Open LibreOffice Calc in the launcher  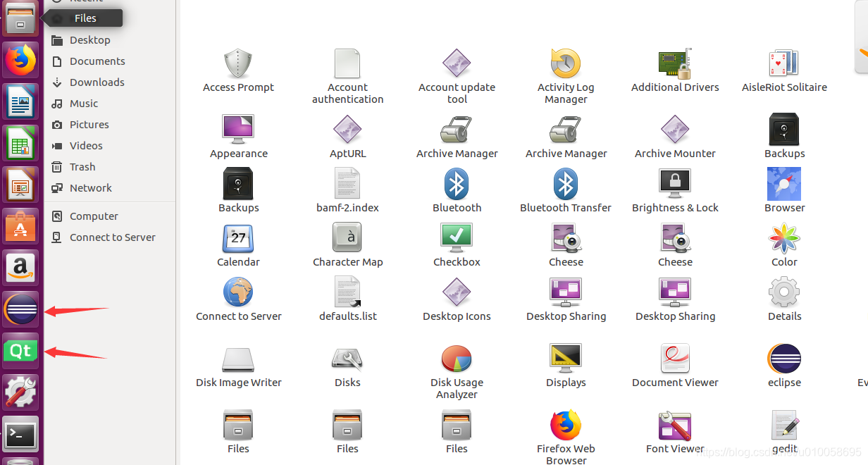click(21, 142)
